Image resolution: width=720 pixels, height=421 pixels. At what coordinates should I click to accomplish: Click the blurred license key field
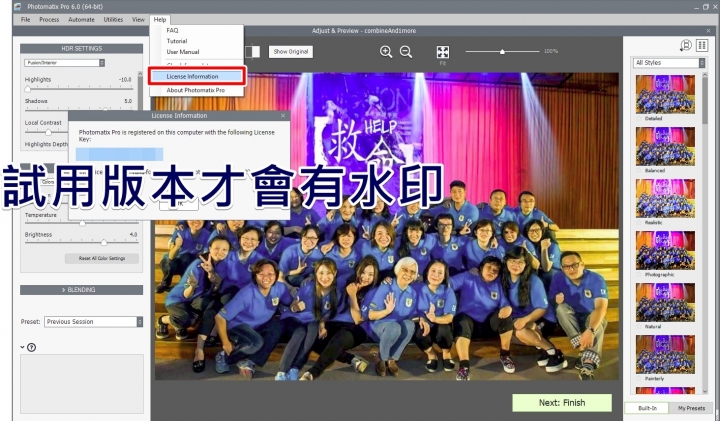click(x=119, y=154)
